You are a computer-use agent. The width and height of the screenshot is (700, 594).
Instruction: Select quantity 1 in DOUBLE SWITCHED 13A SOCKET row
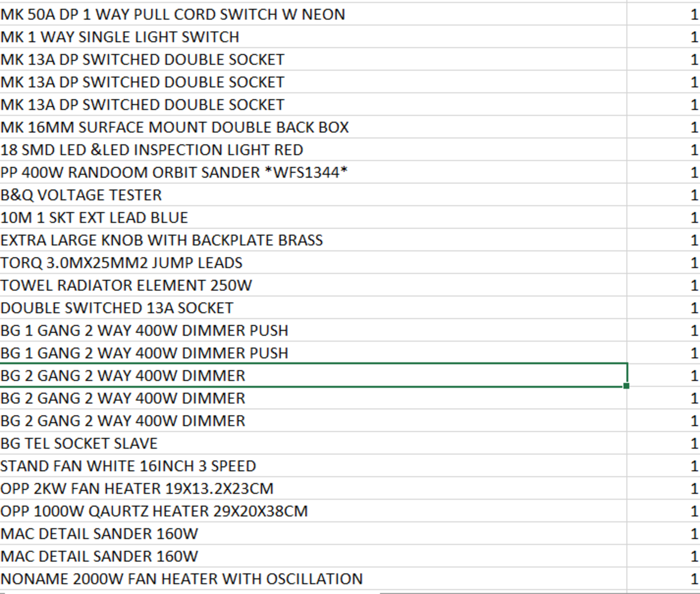click(x=664, y=308)
